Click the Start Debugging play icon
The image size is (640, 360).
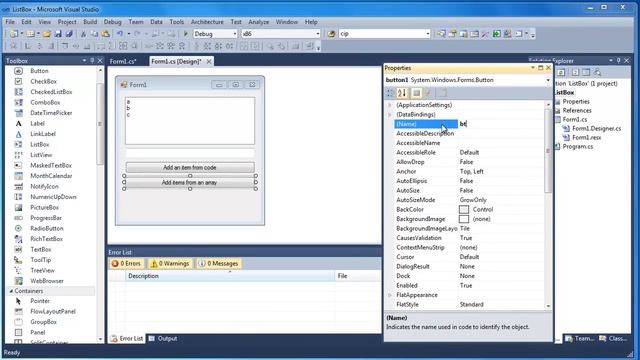[x=185, y=34]
